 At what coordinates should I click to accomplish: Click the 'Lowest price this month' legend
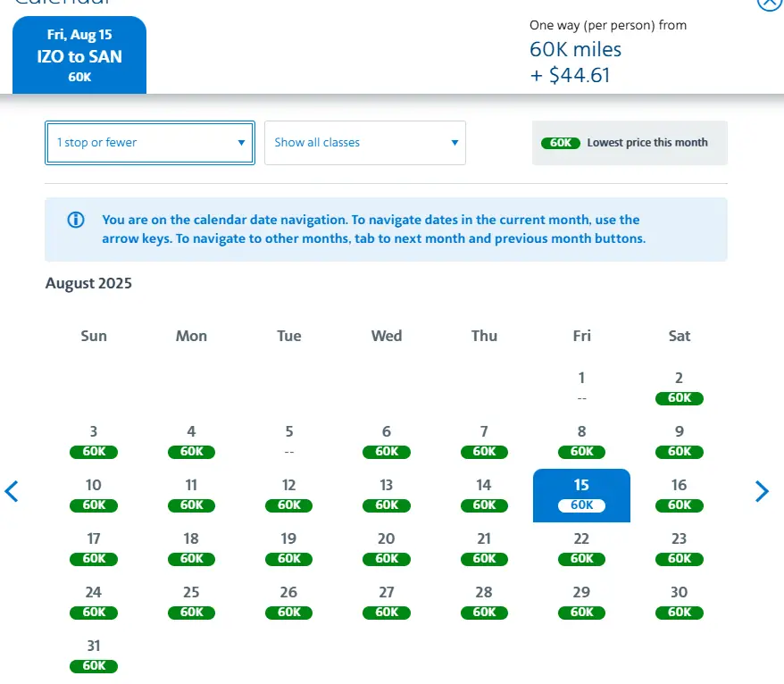pyautogui.click(x=630, y=143)
